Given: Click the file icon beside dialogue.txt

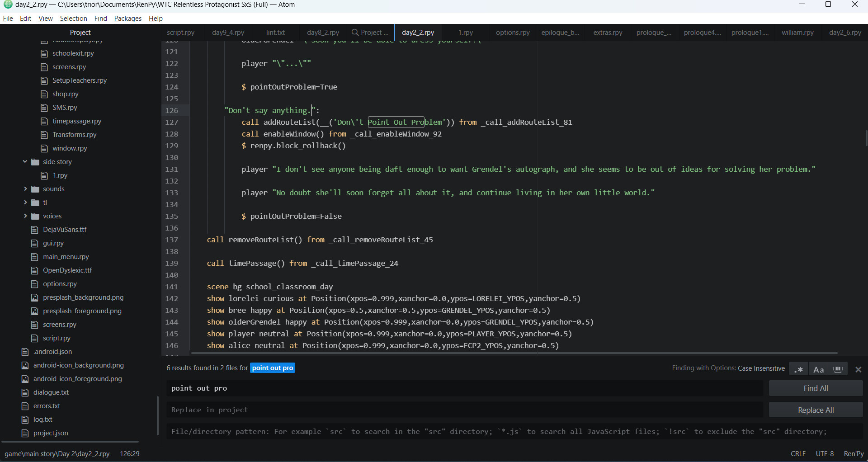Looking at the screenshot, I should tap(25, 392).
